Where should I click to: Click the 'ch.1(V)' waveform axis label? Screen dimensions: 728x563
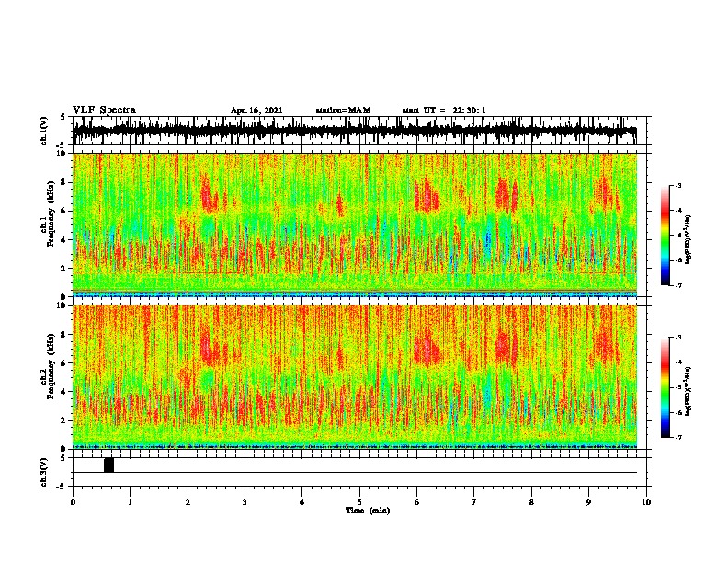click(44, 131)
